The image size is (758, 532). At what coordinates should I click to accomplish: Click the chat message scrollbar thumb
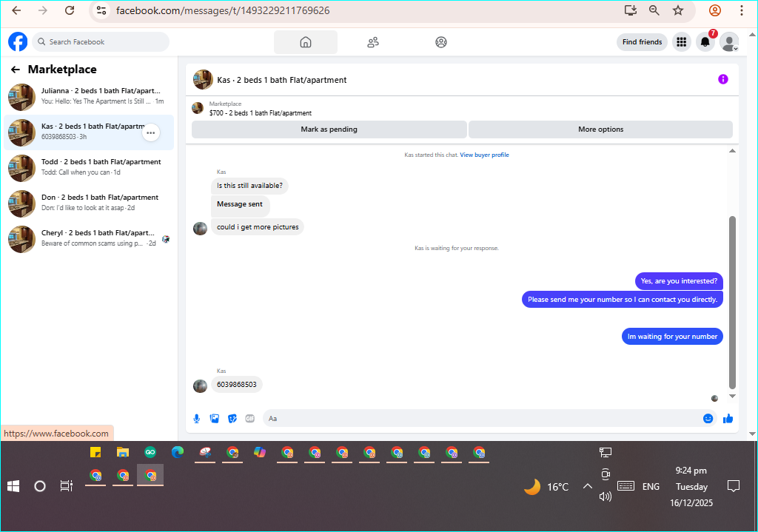click(x=732, y=302)
